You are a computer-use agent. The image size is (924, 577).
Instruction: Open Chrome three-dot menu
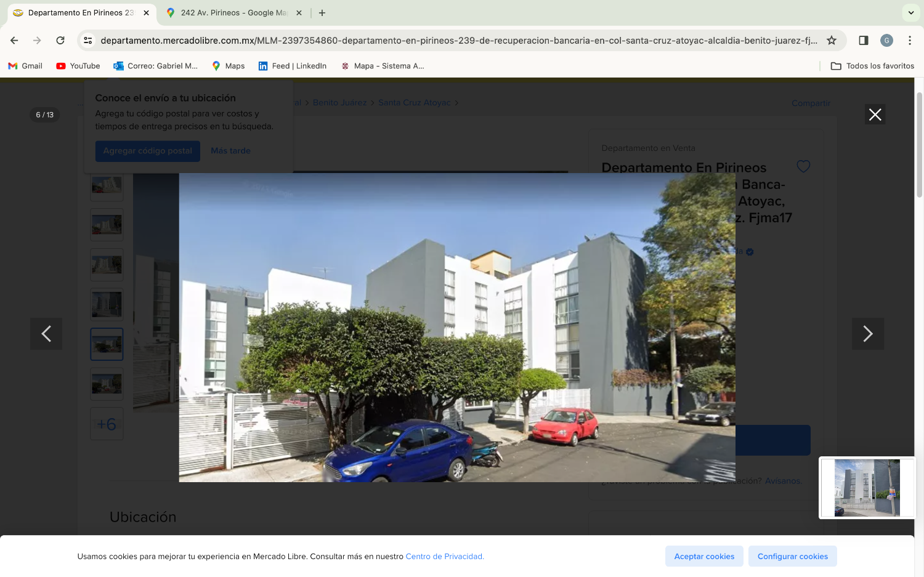point(910,41)
